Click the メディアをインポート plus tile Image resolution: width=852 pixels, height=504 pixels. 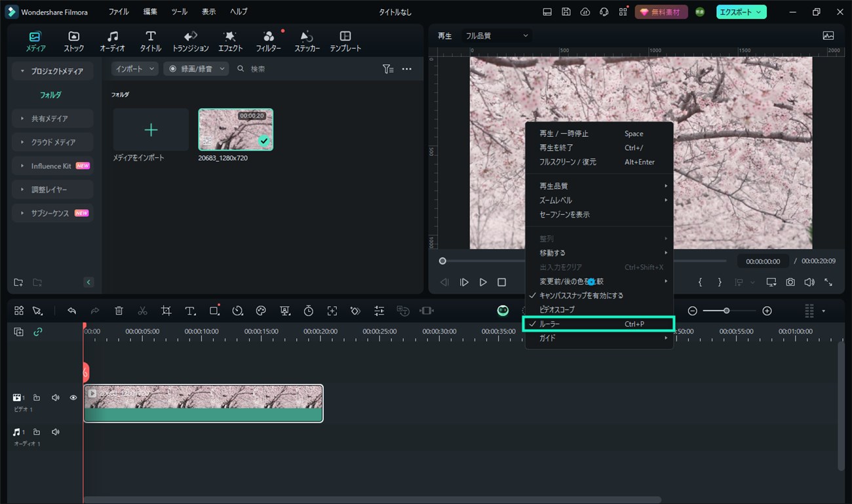(x=151, y=130)
